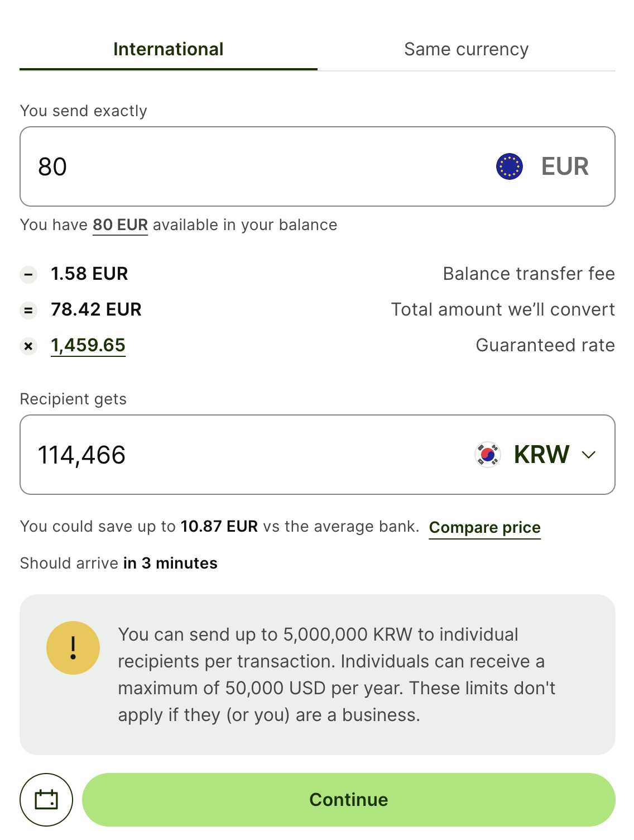634x840 pixels.
Task: Click the Balance transfer fee label
Action: (x=529, y=274)
